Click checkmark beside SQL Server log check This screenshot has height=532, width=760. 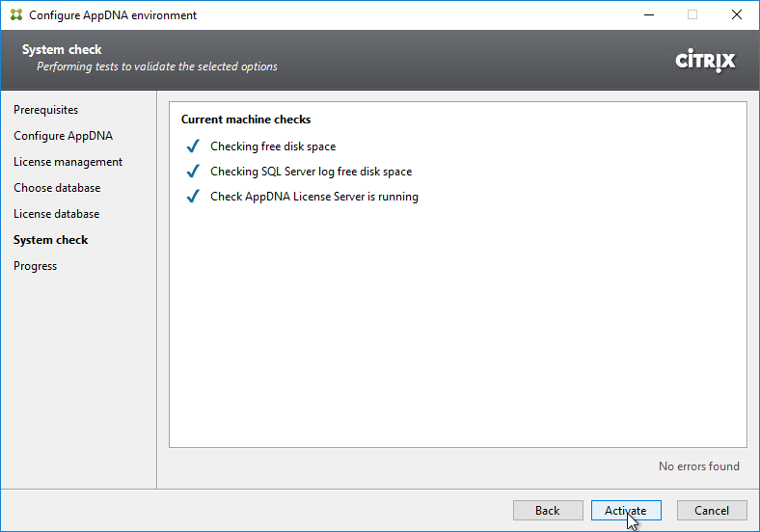pyautogui.click(x=193, y=171)
